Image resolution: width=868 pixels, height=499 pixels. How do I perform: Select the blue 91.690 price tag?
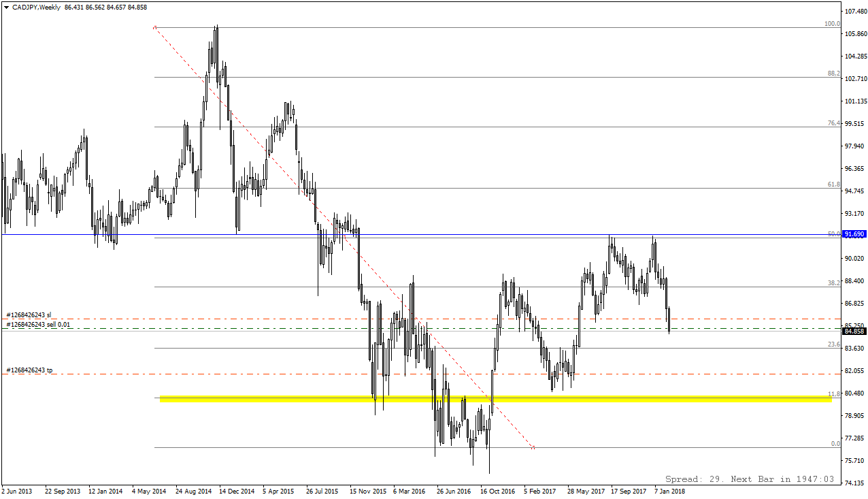tap(854, 234)
